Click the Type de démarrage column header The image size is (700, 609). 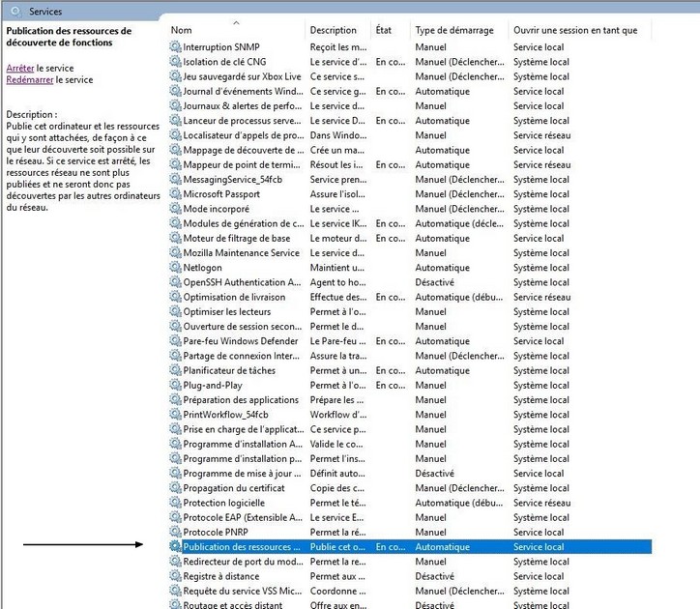click(454, 30)
